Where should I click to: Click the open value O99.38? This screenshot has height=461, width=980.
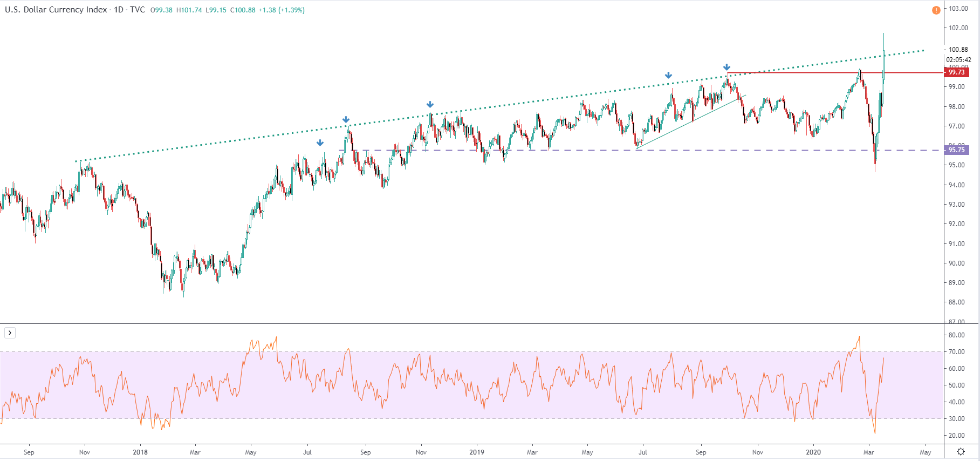point(161,10)
